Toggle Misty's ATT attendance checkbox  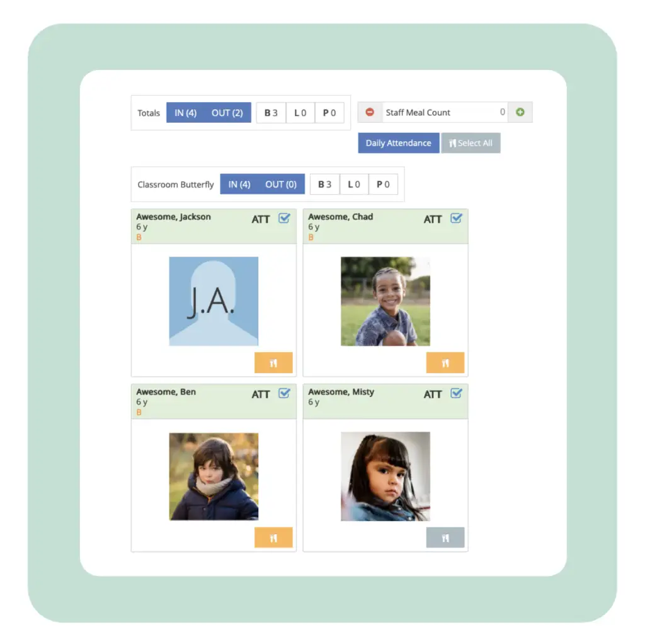(x=456, y=393)
